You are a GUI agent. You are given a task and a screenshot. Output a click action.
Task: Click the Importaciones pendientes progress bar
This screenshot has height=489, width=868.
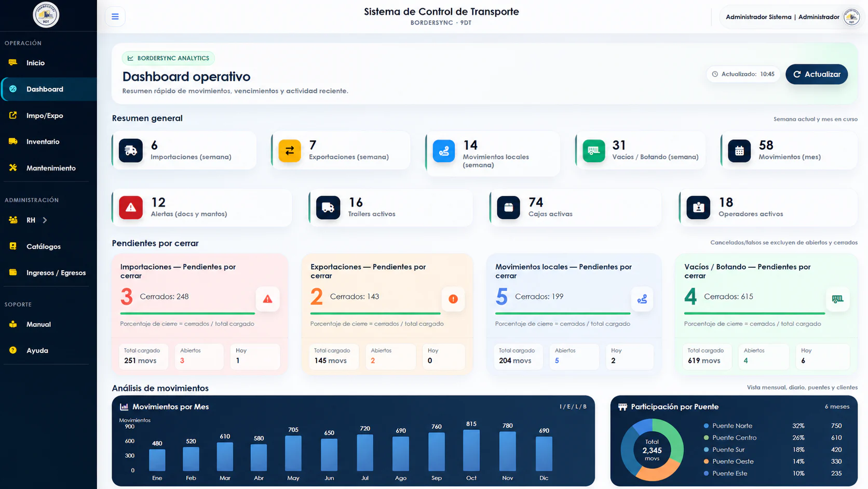[x=187, y=313]
